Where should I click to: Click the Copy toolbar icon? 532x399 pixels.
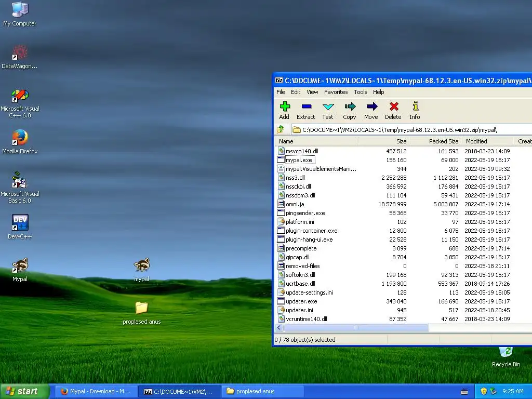click(x=350, y=110)
